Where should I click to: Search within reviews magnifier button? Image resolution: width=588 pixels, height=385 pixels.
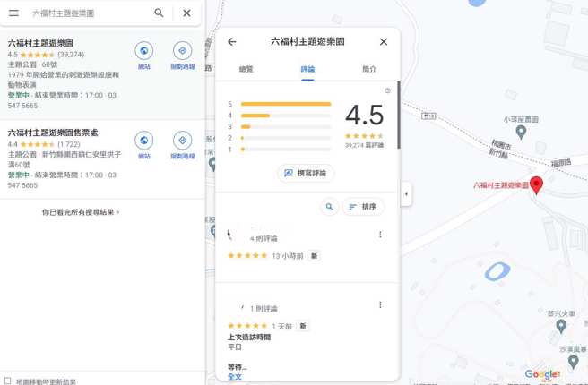[x=329, y=207]
